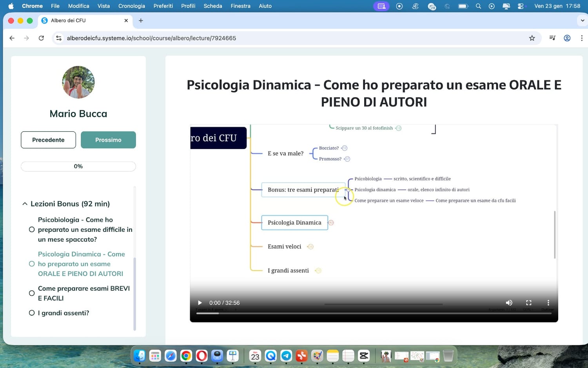The image size is (588, 368).
Task: Open Control Center in menu bar
Action: (x=521, y=6)
